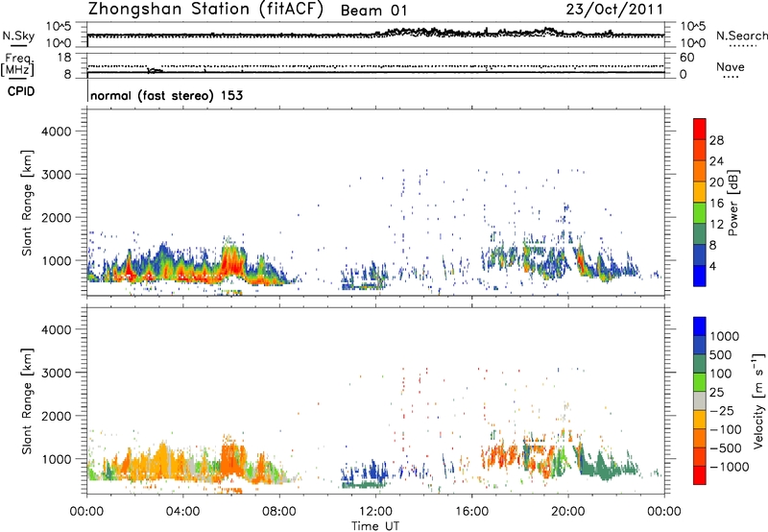Image resolution: width=768 pixels, height=532 pixels.
Task: Pick the bright blue Power segment below 4
Action: [700, 276]
